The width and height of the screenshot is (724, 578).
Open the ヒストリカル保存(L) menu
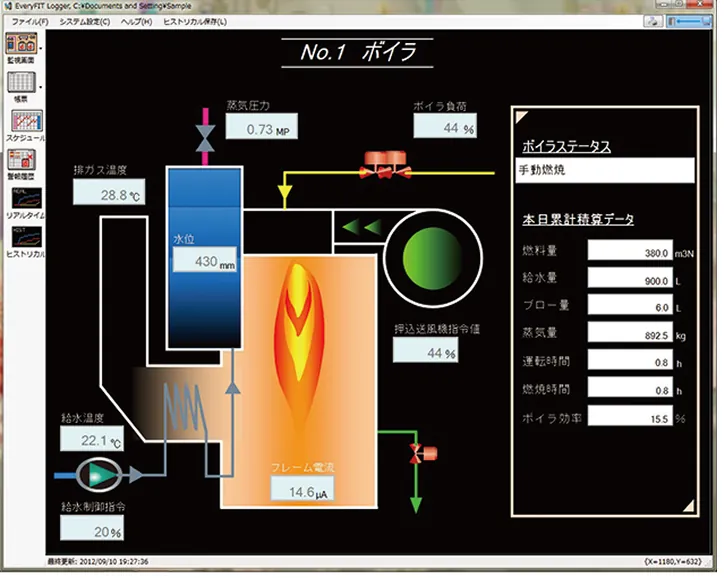[x=195, y=22]
